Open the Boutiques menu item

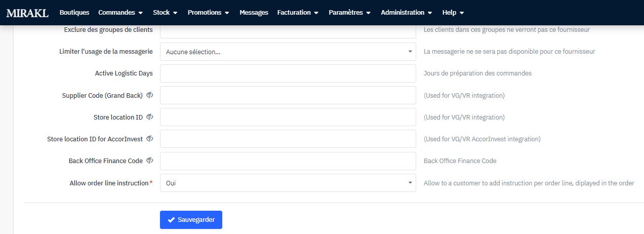pyautogui.click(x=74, y=13)
